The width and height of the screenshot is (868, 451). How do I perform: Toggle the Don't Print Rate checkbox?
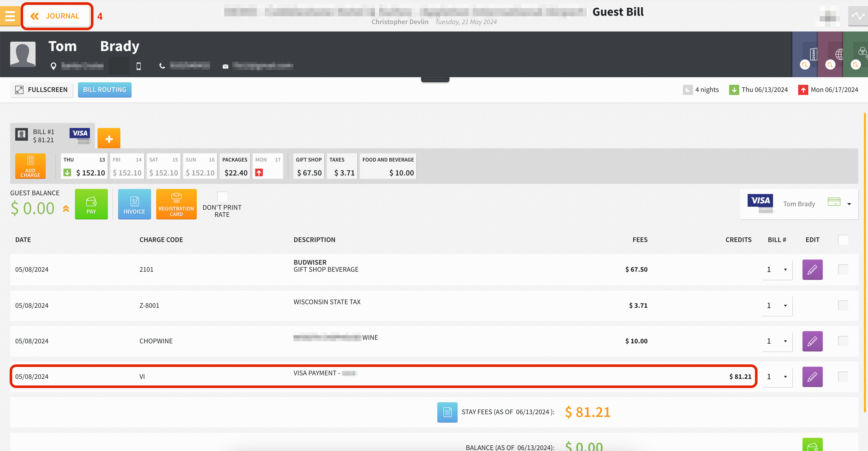click(x=222, y=196)
